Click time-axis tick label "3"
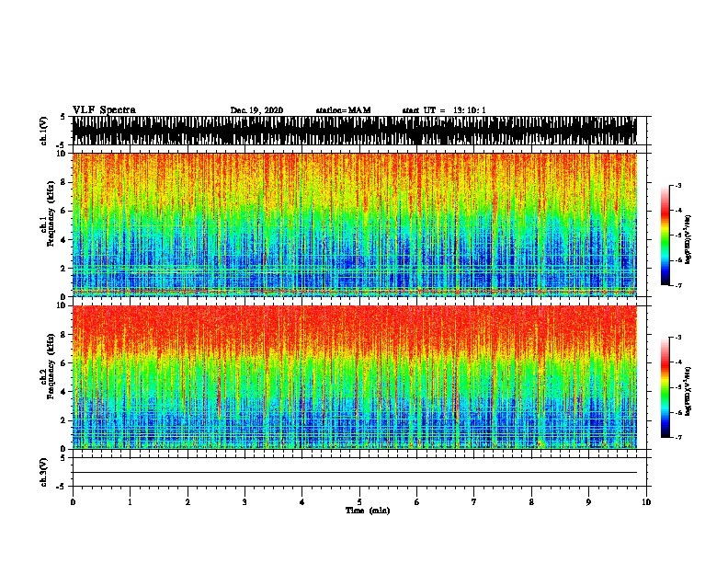 point(245,502)
